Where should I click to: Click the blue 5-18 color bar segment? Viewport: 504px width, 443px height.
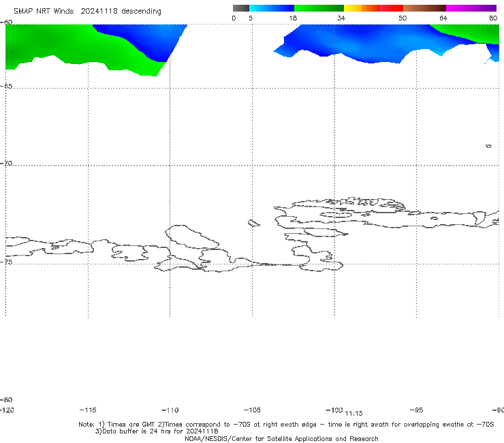(x=272, y=8)
